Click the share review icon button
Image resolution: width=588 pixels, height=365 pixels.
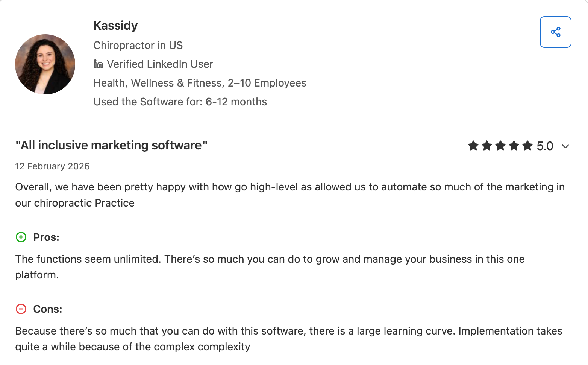[555, 32]
